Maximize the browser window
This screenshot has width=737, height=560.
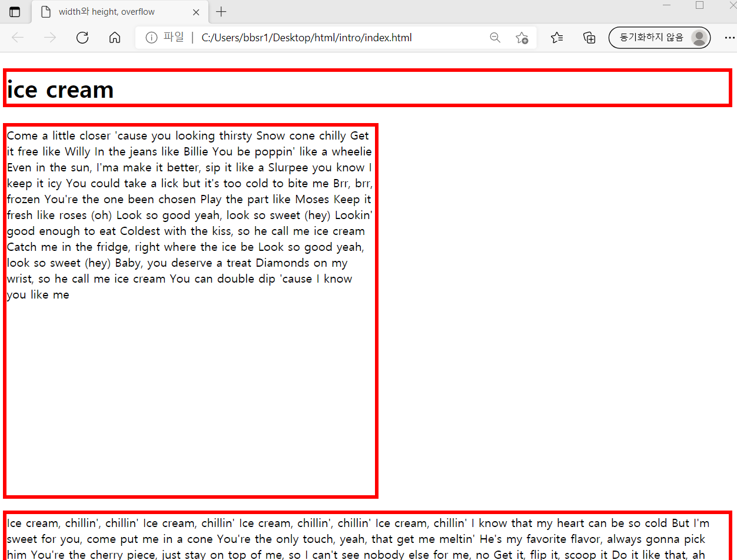tap(699, 5)
